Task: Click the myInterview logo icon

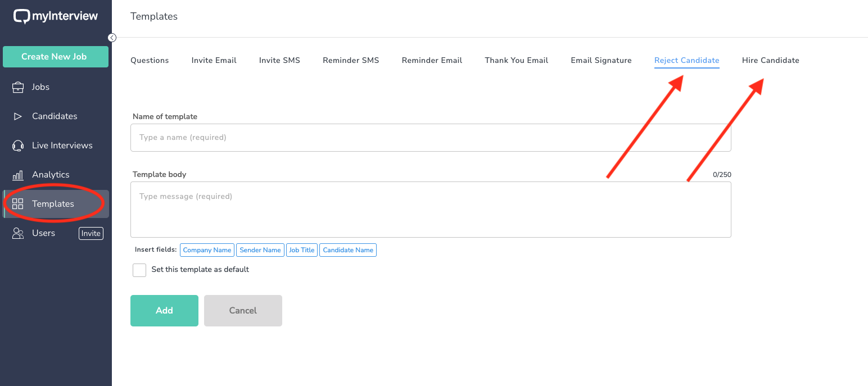Action: [x=21, y=17]
